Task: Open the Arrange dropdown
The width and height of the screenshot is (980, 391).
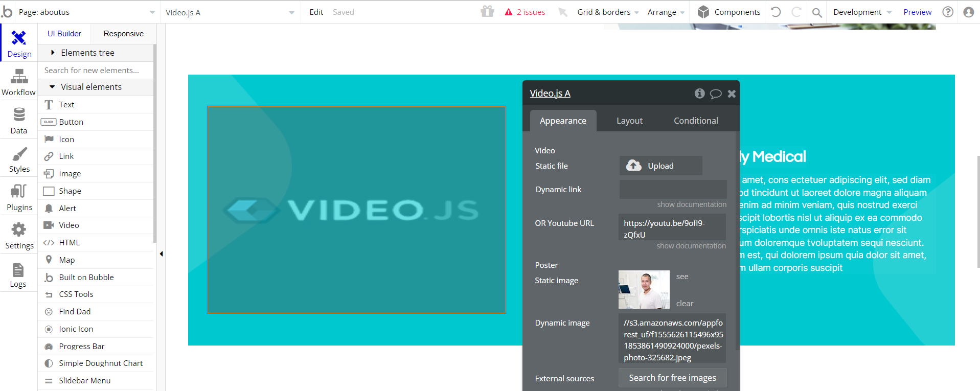Action: 666,12
